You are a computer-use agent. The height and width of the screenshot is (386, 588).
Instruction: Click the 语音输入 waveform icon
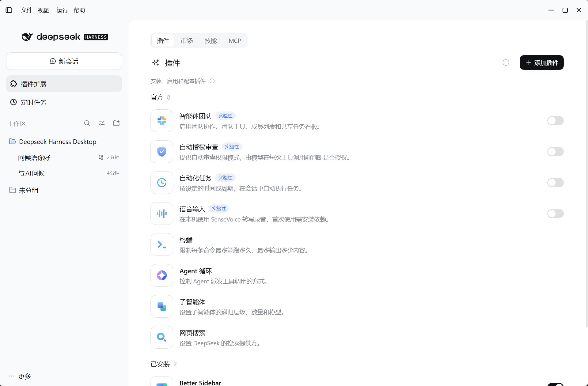coord(162,214)
